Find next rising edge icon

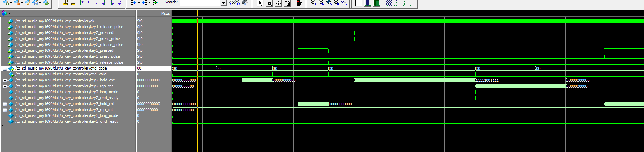(119, 3)
